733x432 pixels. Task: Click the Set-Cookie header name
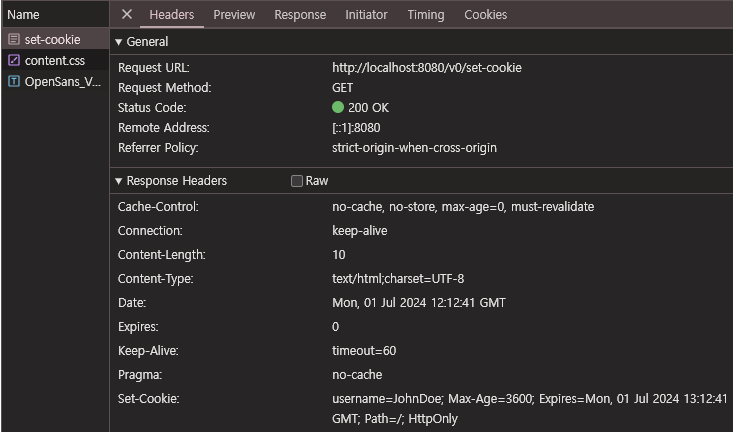click(x=149, y=399)
